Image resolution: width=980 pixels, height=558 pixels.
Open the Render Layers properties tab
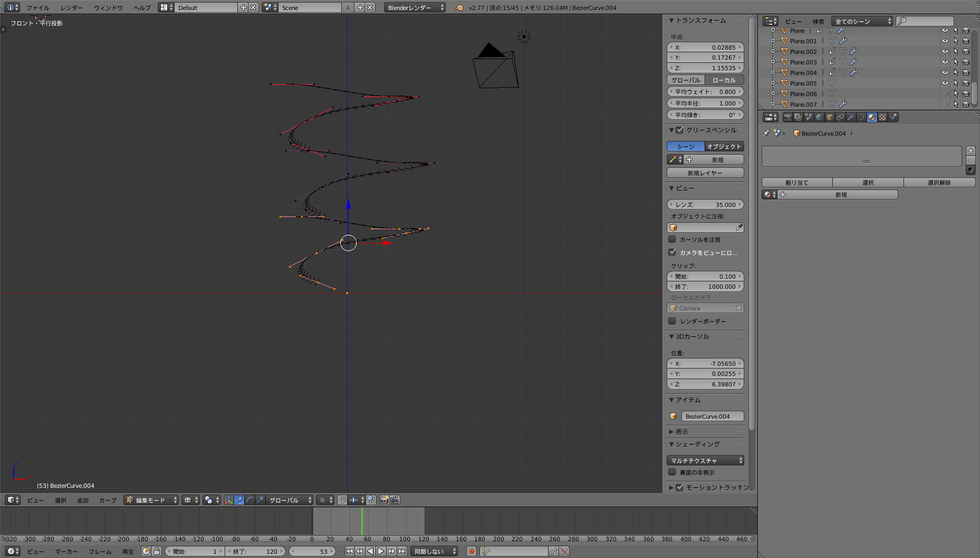[x=798, y=117]
